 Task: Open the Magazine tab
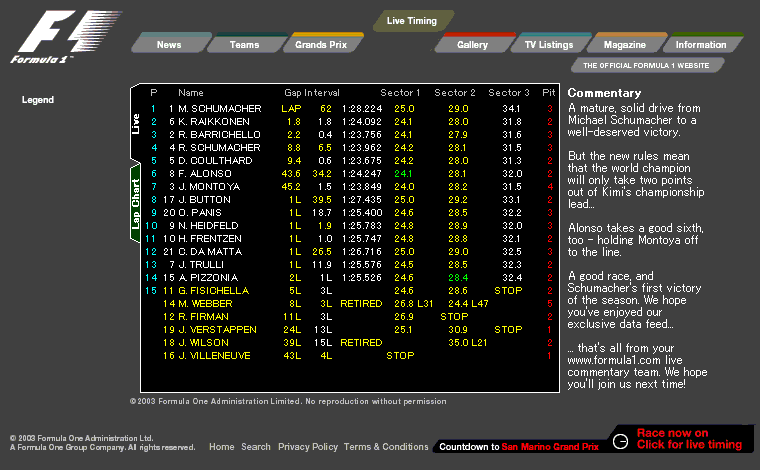625,45
